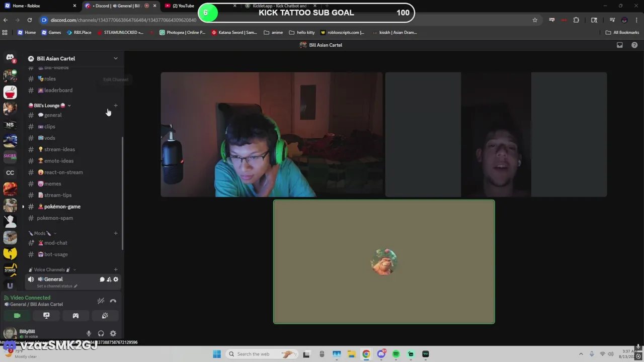Turn off your camera

(x=17, y=316)
